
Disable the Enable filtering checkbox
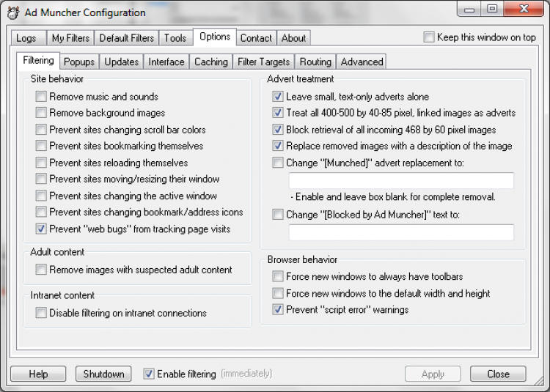149,374
